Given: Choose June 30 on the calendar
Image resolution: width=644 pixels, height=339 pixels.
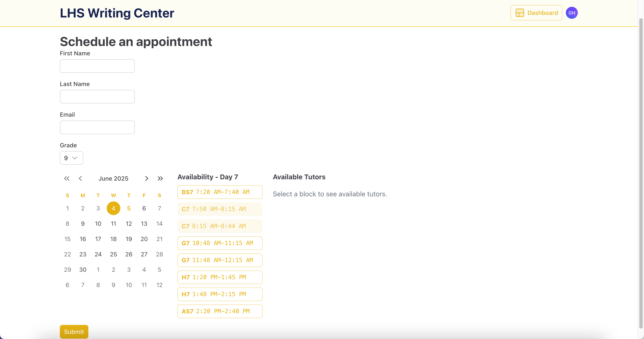Looking at the screenshot, I should click(83, 270).
